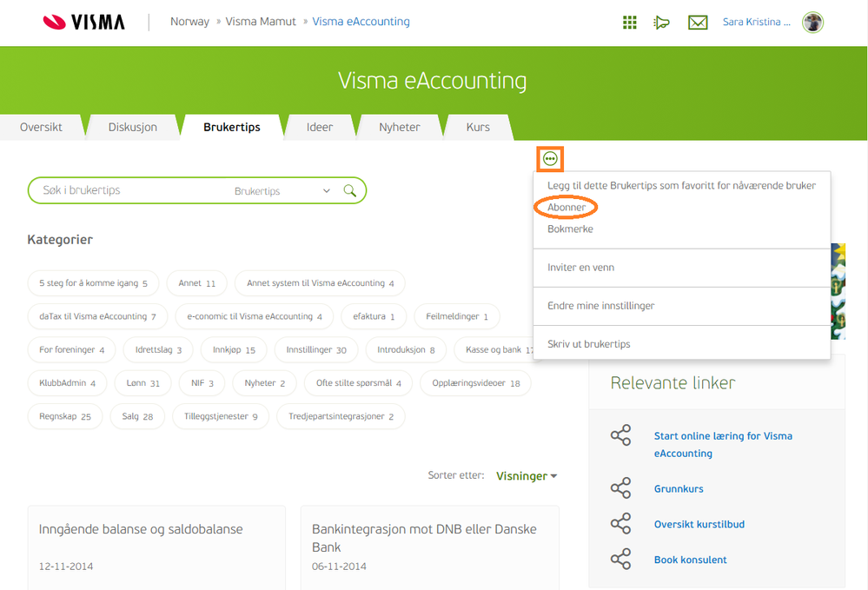The height and width of the screenshot is (590, 868).
Task: Choose Inviter en venn
Action: (580, 268)
